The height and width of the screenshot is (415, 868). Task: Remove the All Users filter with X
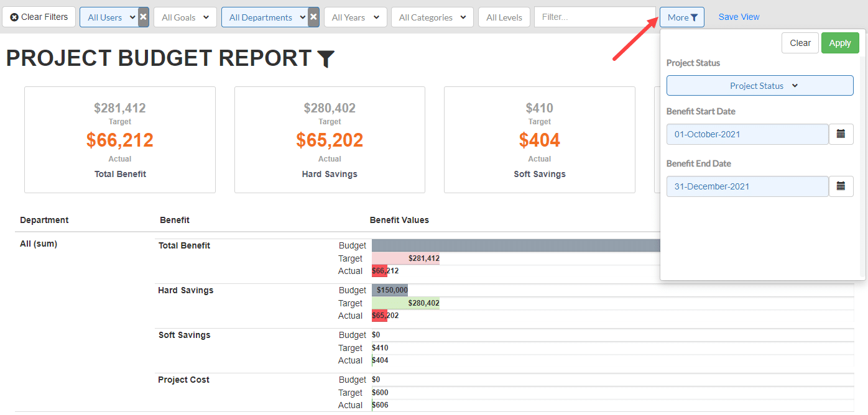tap(143, 17)
